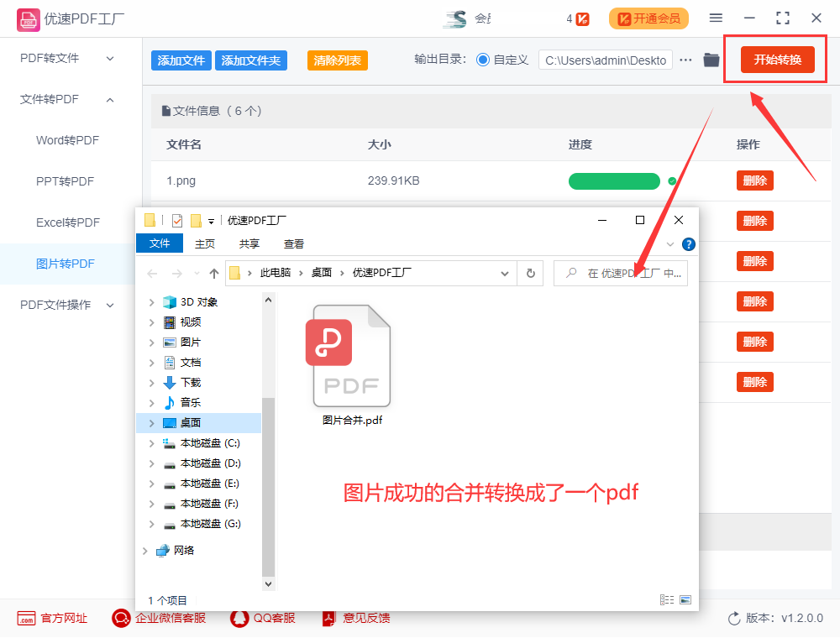Click the 开通会员 button
Viewport: 840px width, 638px height.
point(648,18)
